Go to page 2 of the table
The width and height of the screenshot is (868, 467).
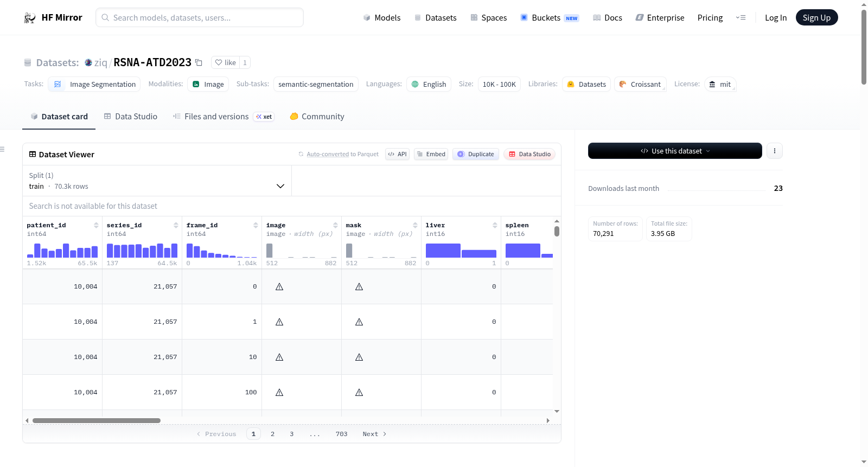(x=272, y=434)
